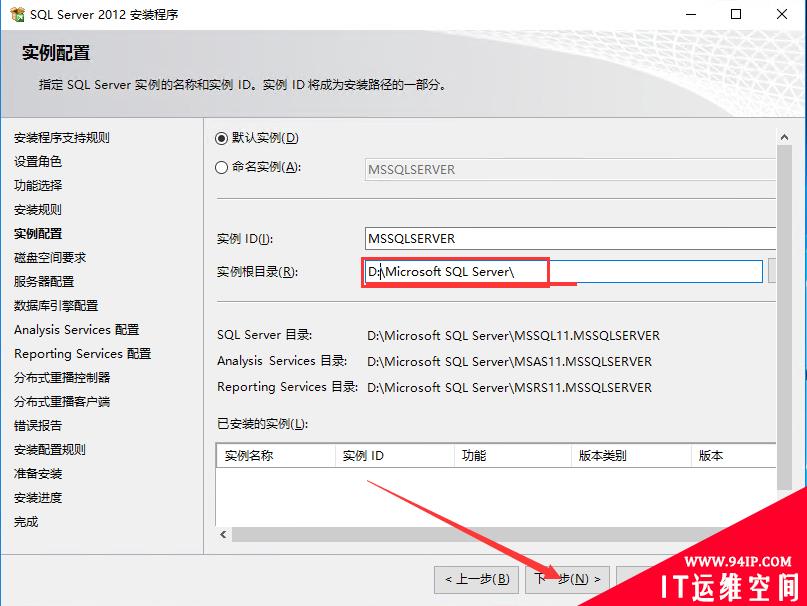The height and width of the screenshot is (606, 807).
Task: Sort by 版本 column header
Action: tap(734, 456)
